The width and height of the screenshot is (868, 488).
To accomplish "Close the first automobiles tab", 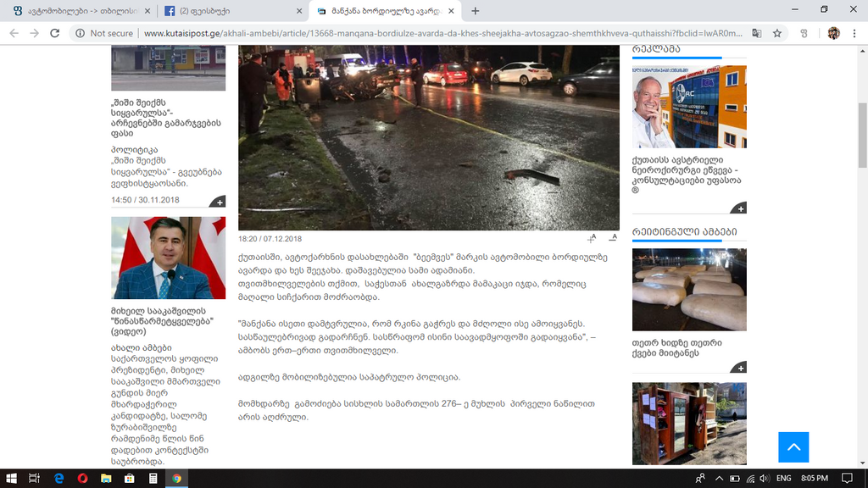I will point(147,10).
